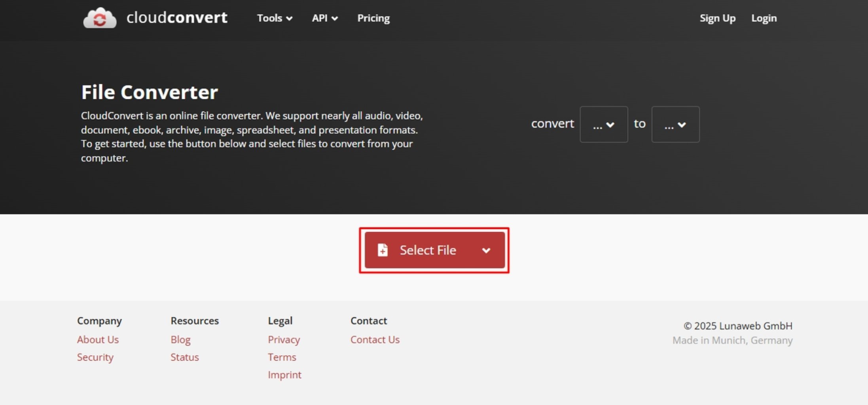
Task: Click the dropdown arrow next to Tools
Action: click(289, 19)
